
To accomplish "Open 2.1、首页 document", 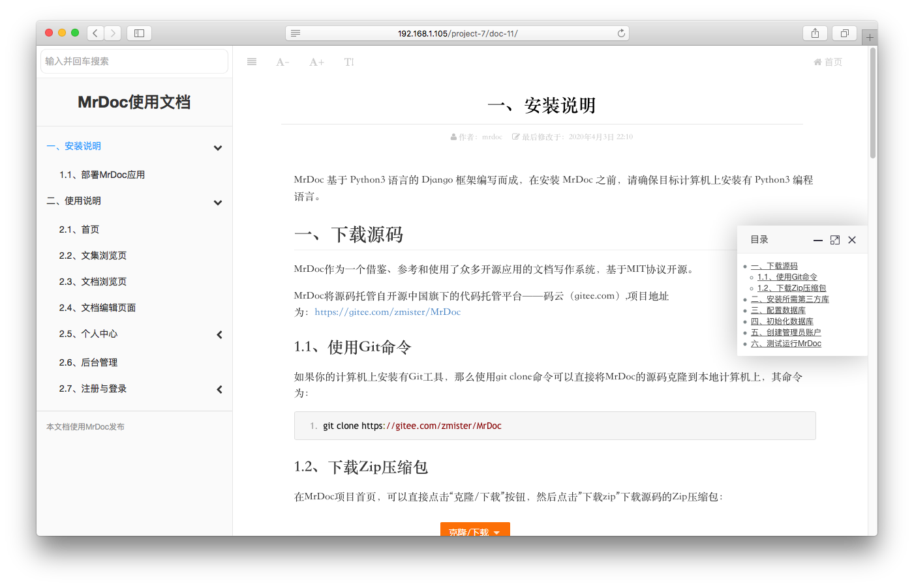I will pyautogui.click(x=79, y=229).
